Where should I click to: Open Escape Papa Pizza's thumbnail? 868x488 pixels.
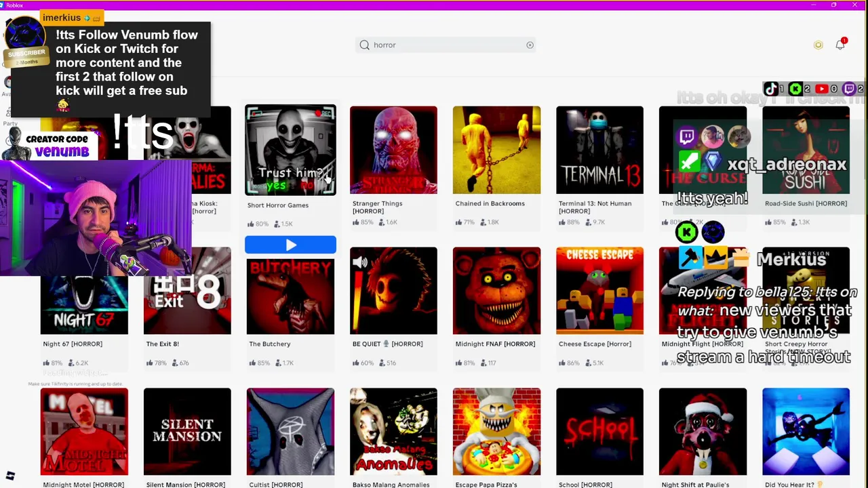point(496,432)
